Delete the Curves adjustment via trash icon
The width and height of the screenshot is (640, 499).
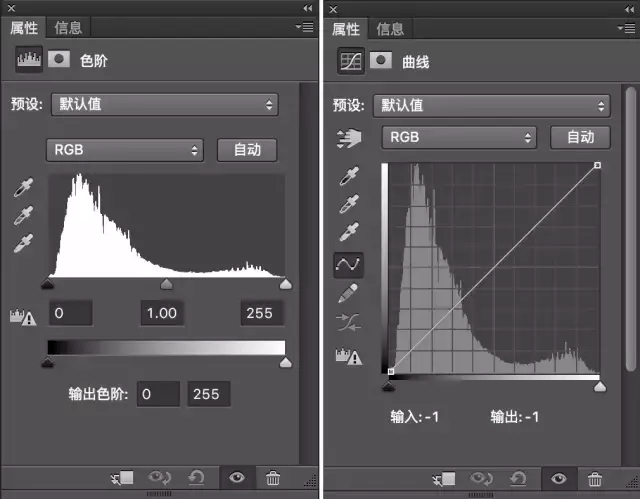[595, 478]
